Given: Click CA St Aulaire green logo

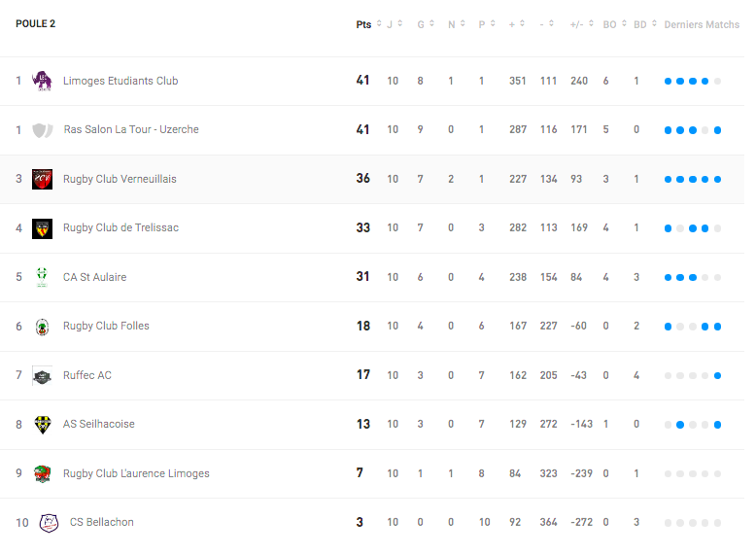Looking at the screenshot, I should coord(42,277).
